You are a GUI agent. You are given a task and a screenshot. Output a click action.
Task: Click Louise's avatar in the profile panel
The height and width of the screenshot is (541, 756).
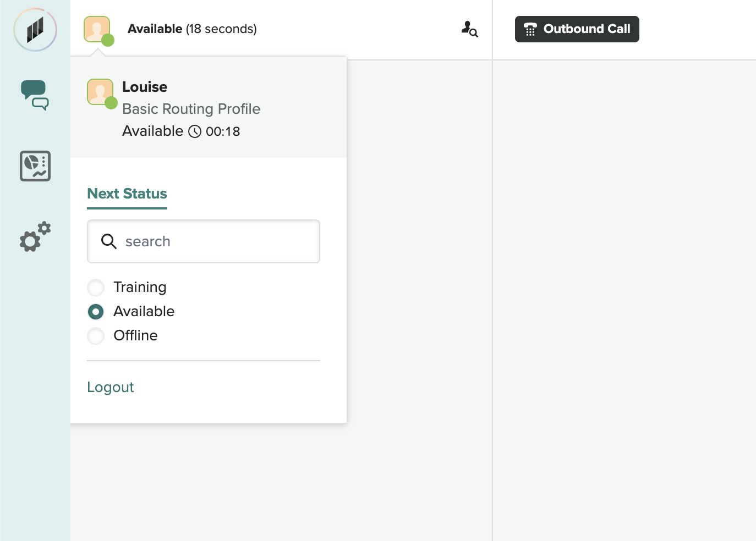[x=101, y=92]
